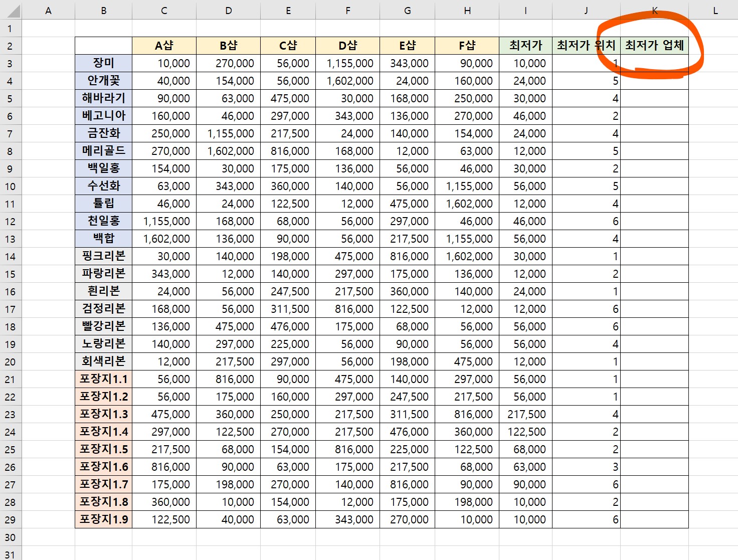Click the 안개꽃 row label
The height and width of the screenshot is (560, 738).
(x=103, y=81)
